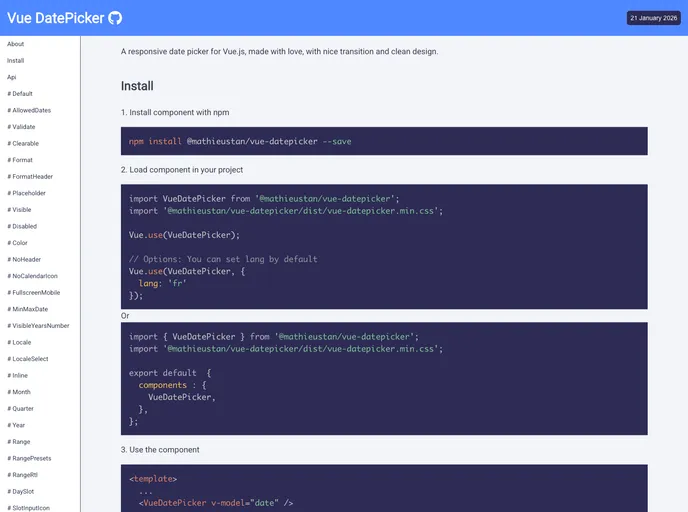Show # Locale example
Viewport: 688px width, 512px height.
point(19,342)
